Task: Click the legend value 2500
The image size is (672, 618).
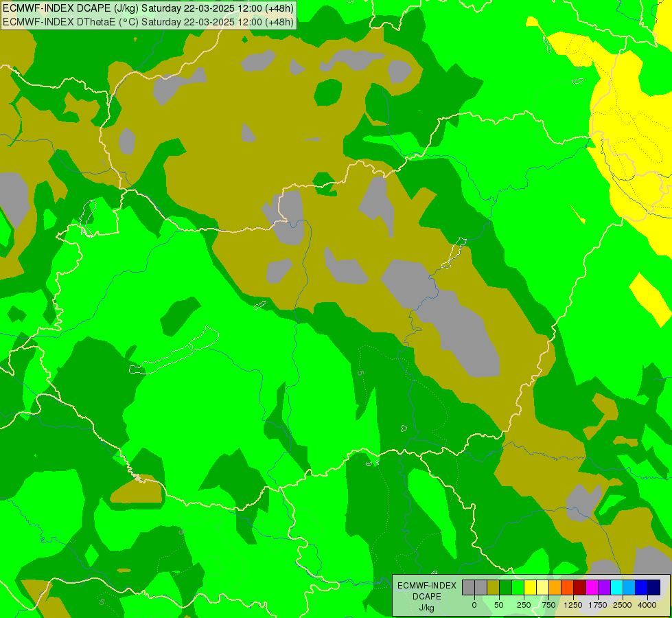Action: pyautogui.click(x=623, y=605)
